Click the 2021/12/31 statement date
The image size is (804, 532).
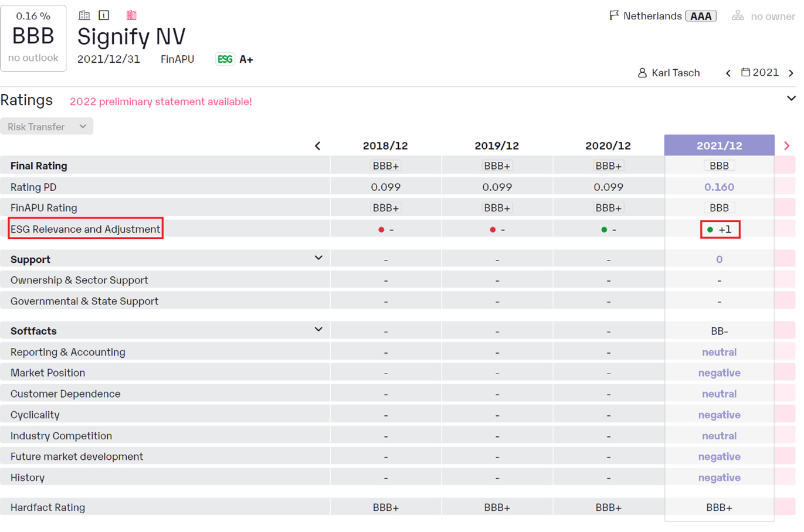pos(108,59)
